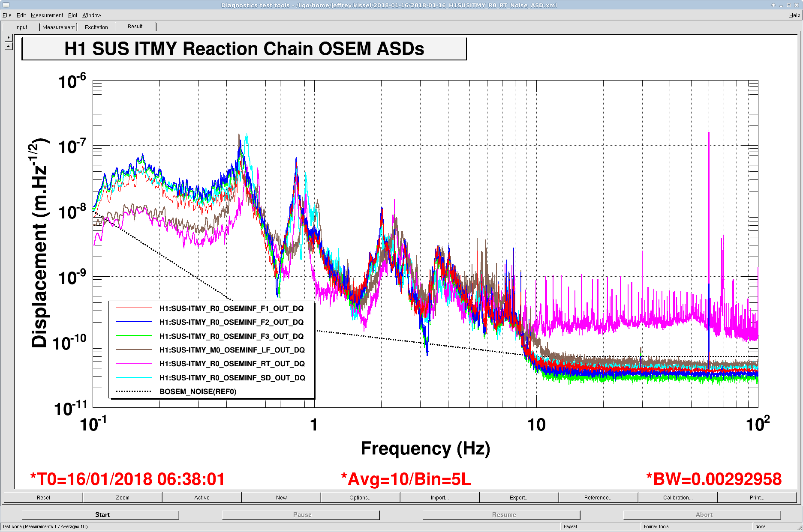Open the Calibration... dialog
The height and width of the screenshot is (532, 803).
677,498
